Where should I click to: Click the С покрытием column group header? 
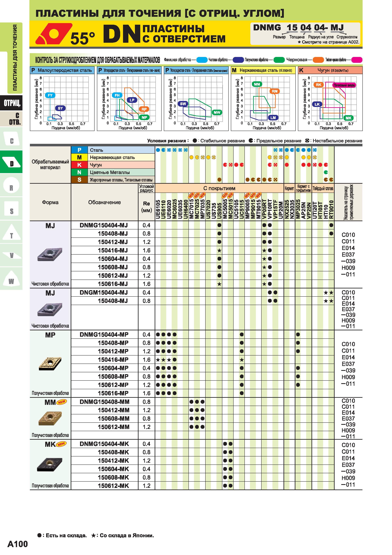(x=219, y=188)
